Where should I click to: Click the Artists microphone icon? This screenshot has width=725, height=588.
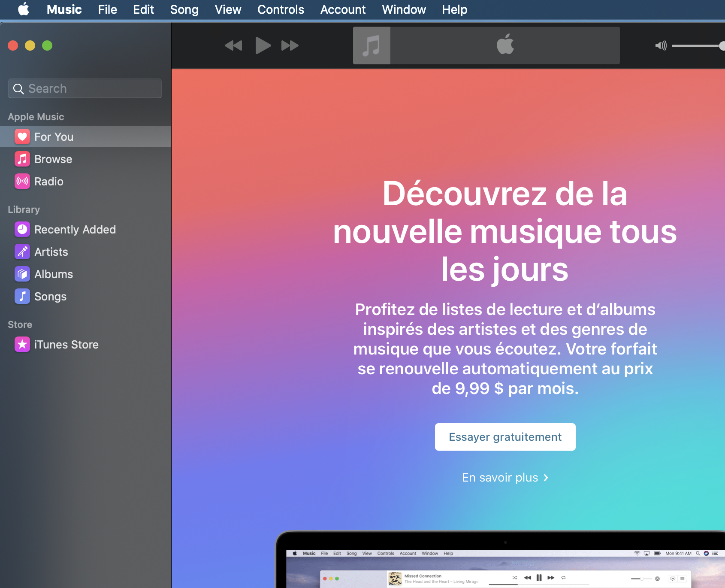(22, 252)
